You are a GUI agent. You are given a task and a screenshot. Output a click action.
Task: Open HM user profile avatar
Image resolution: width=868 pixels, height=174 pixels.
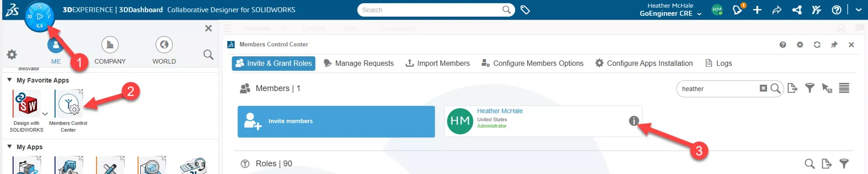click(x=717, y=10)
